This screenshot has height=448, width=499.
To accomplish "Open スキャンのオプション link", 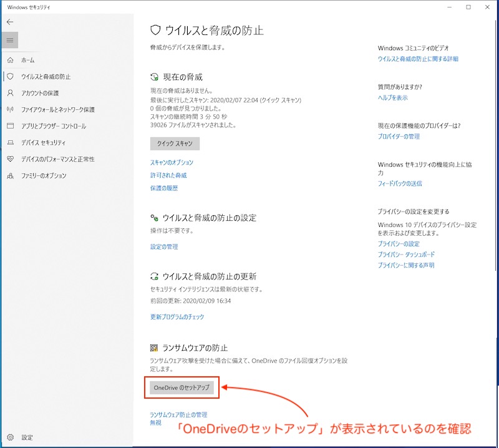I will [172, 162].
